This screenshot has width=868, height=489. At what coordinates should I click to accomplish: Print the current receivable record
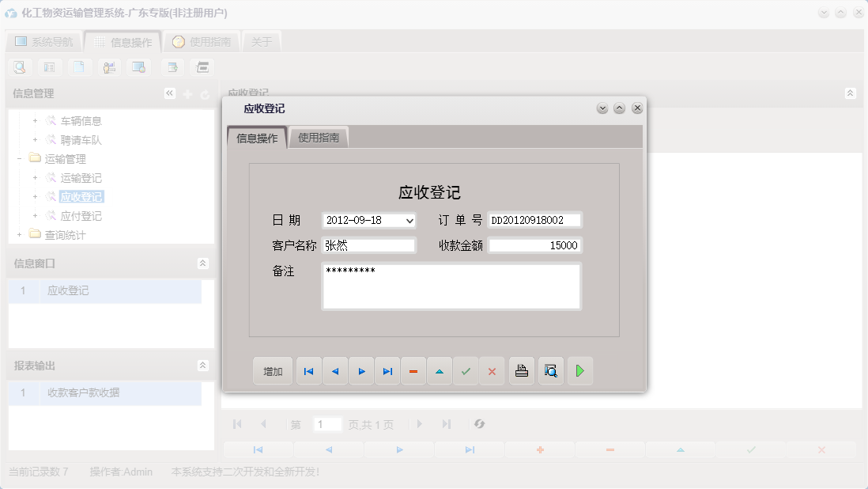tap(521, 370)
